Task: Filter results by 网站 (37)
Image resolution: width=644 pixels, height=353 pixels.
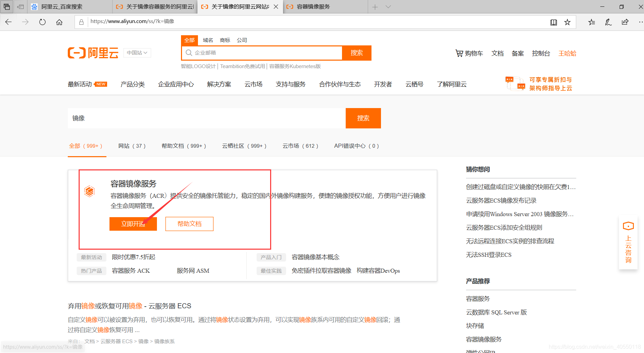Action: (x=132, y=146)
